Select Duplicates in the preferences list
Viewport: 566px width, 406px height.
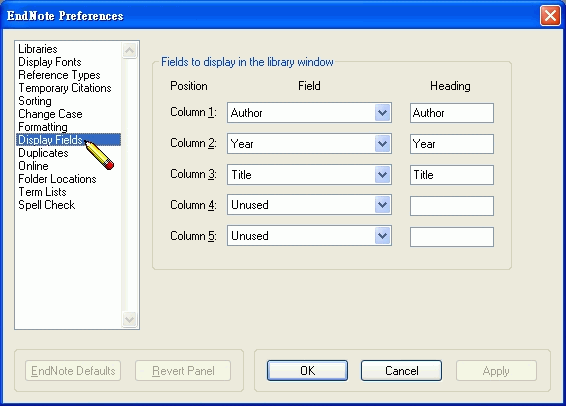coord(43,153)
